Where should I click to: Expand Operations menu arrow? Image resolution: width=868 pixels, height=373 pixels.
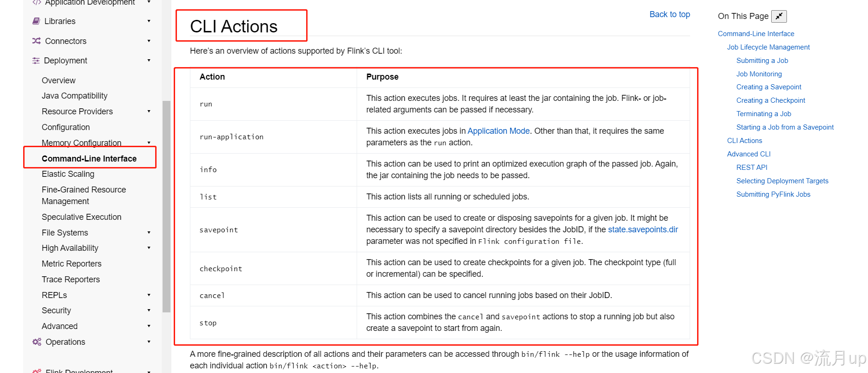[x=149, y=342]
